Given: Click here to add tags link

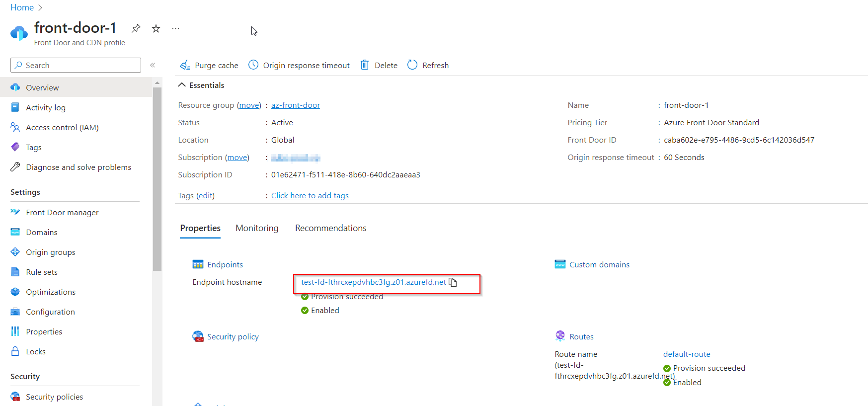Looking at the screenshot, I should pyautogui.click(x=310, y=196).
